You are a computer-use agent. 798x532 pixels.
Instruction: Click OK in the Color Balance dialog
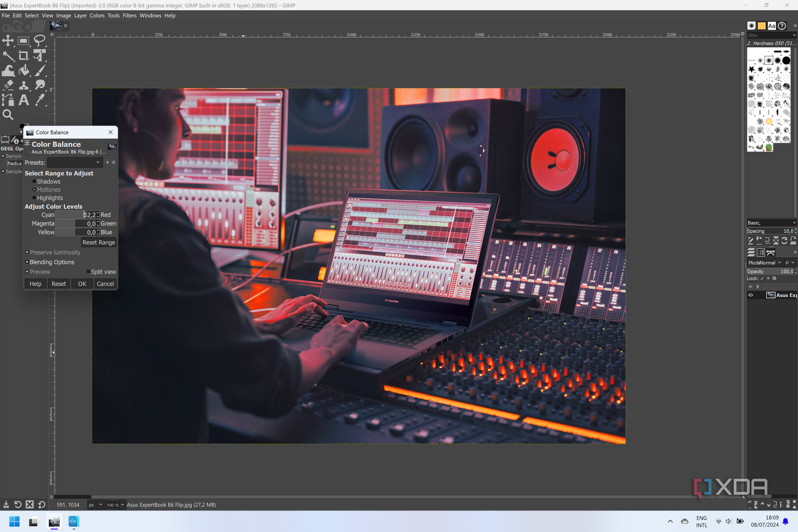(81, 284)
